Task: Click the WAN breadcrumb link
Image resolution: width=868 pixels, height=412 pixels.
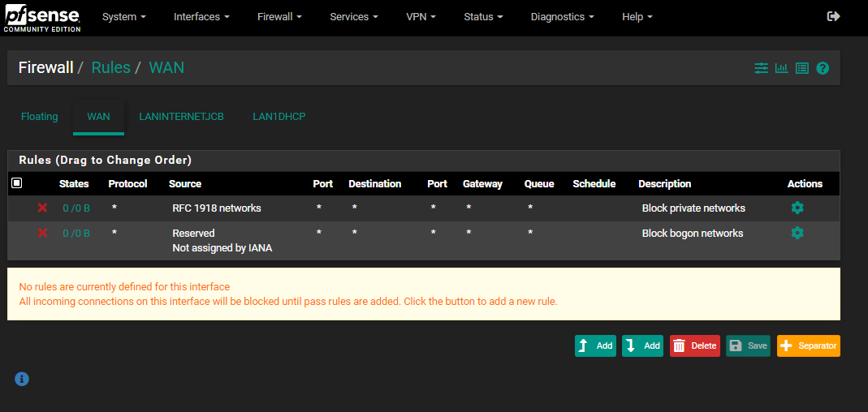Action: [166, 67]
